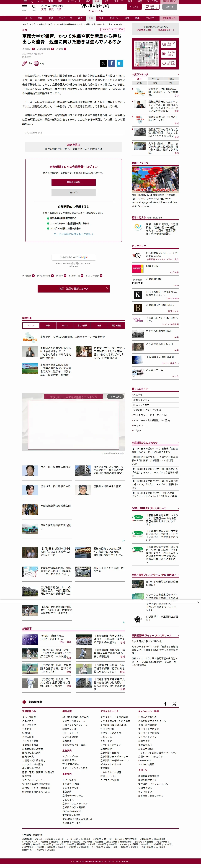Screen dimensions: 201x868
Task: Open the hamburger menu icon
Action: pyautogui.click(x=25, y=7)
